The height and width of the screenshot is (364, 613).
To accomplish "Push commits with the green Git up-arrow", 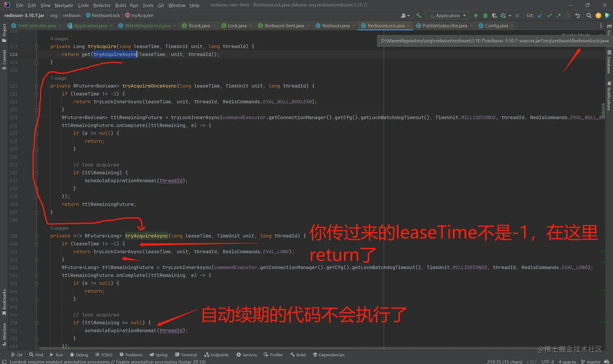I will coord(559,15).
